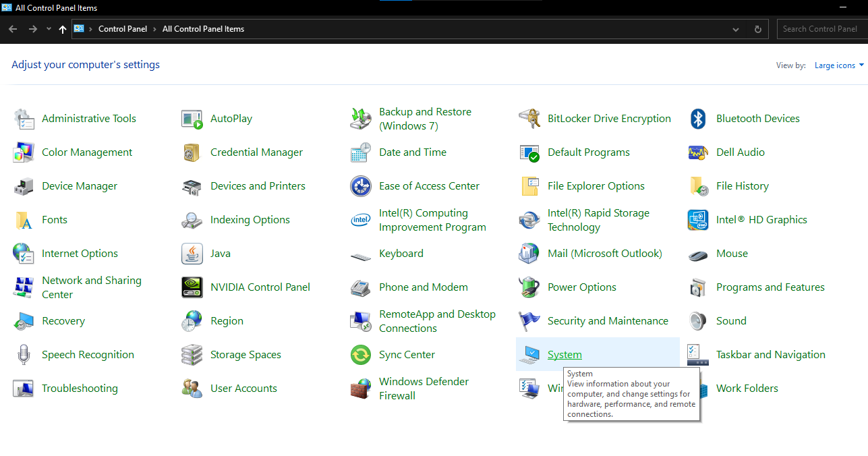The height and width of the screenshot is (456, 868).
Task: Click the Bluetooth Devices icon
Action: click(698, 119)
